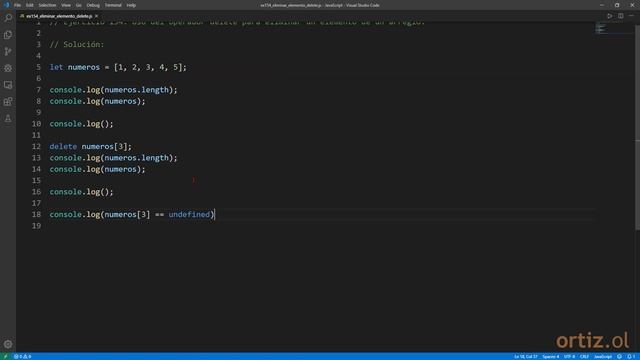Open the Manage gear menu
The width and height of the screenshot is (640, 360).
(x=8, y=344)
